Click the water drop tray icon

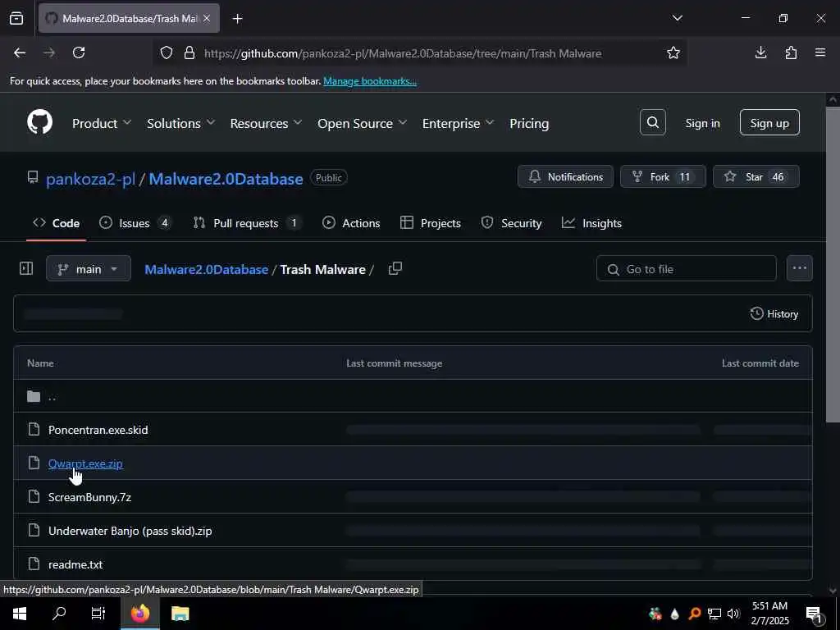coord(674,614)
